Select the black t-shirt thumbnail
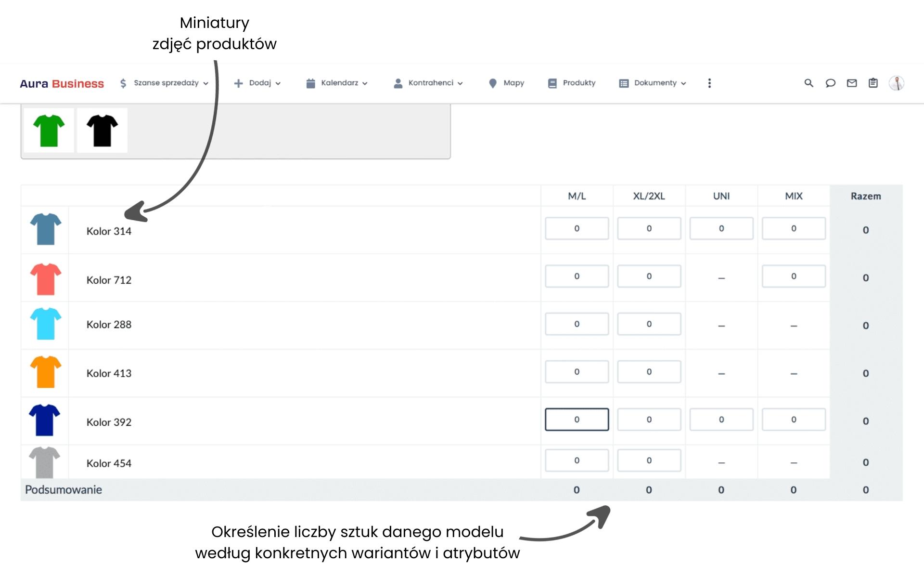 [102, 130]
